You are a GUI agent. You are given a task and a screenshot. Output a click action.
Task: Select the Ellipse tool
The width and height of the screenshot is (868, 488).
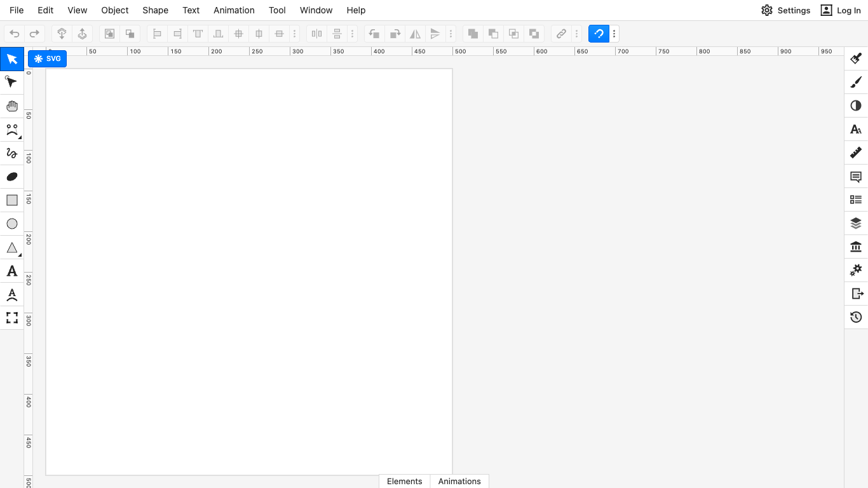(x=11, y=224)
